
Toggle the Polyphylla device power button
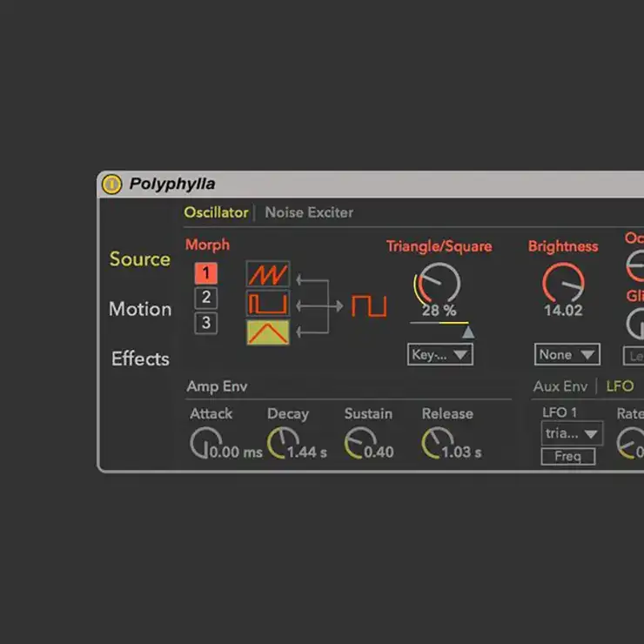point(111,184)
